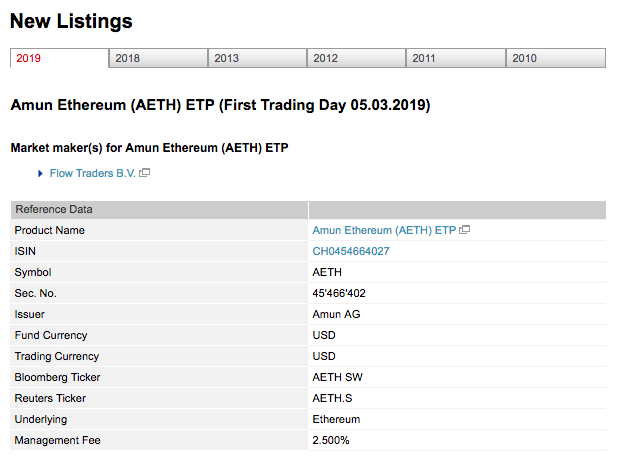Click the Issuer Amun AG cell
634x465 pixels.
(457, 314)
